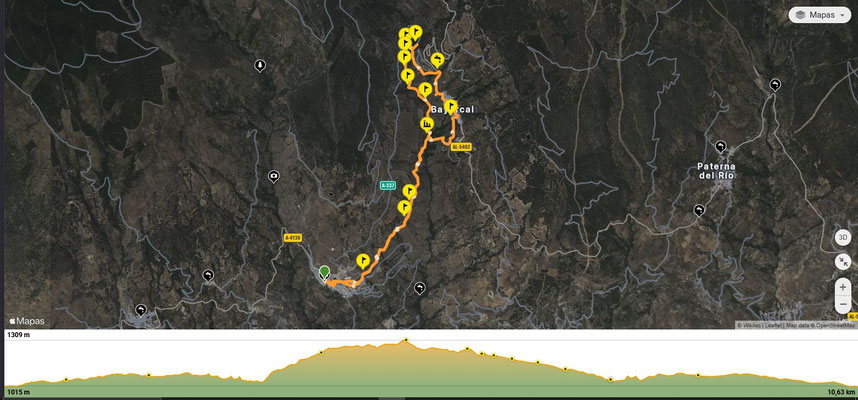Open the trail marker above Paterna del Río
858x400 pixels.
tap(720, 147)
